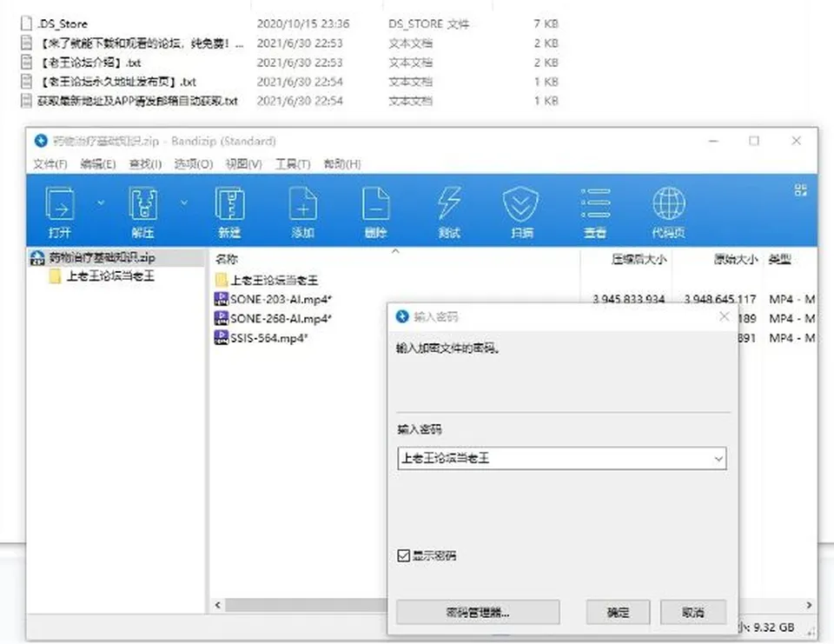Open the 视图(V) menu

coord(243,164)
